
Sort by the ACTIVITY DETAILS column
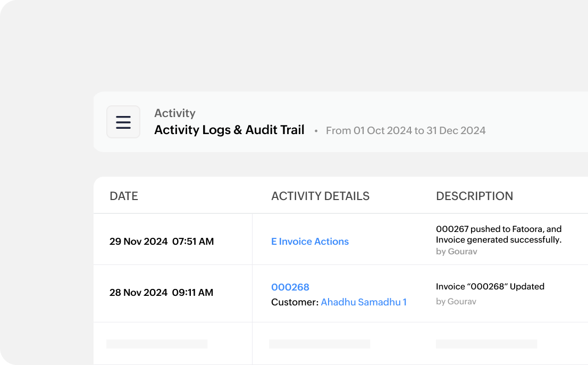click(x=320, y=196)
